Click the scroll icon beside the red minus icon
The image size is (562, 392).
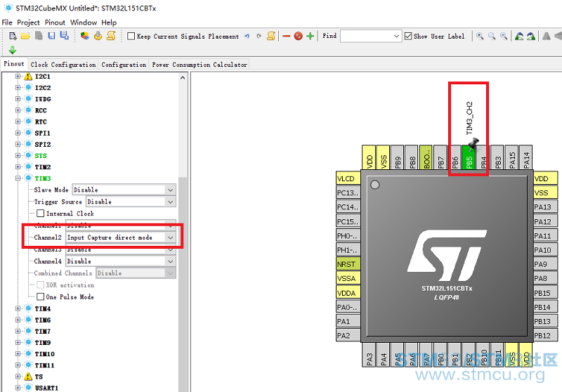[x=271, y=36]
